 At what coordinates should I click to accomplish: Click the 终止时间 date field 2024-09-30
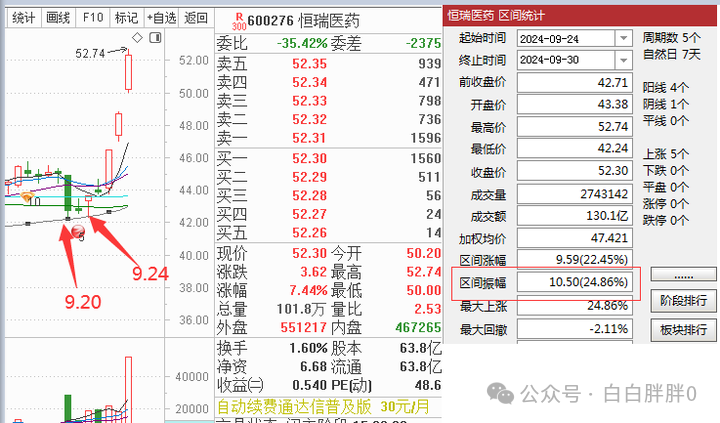[566, 60]
